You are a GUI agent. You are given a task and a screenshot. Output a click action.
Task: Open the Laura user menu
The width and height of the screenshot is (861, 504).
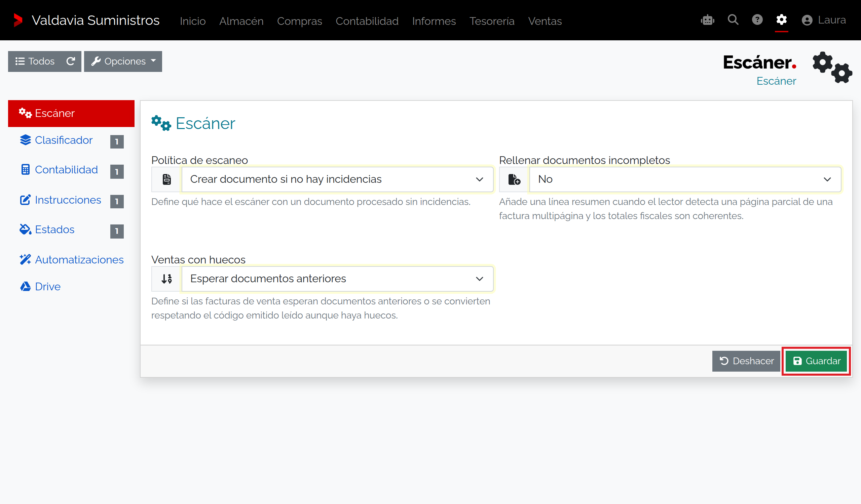[x=824, y=20]
